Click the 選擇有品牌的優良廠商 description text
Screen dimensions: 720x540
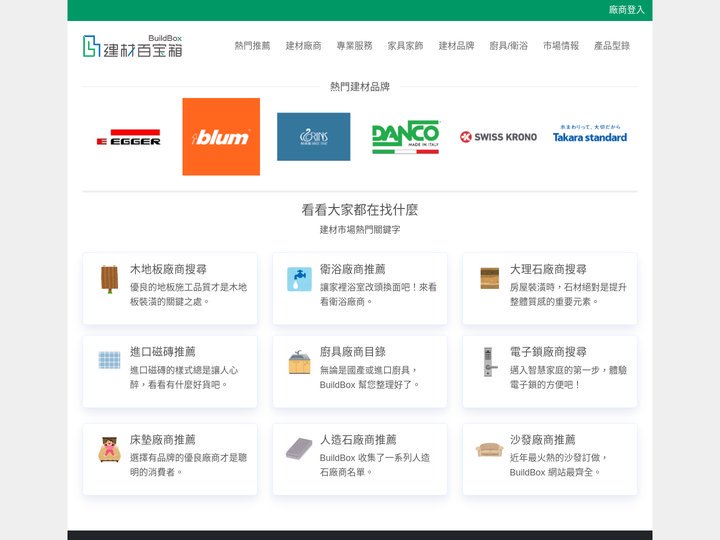(x=188, y=465)
